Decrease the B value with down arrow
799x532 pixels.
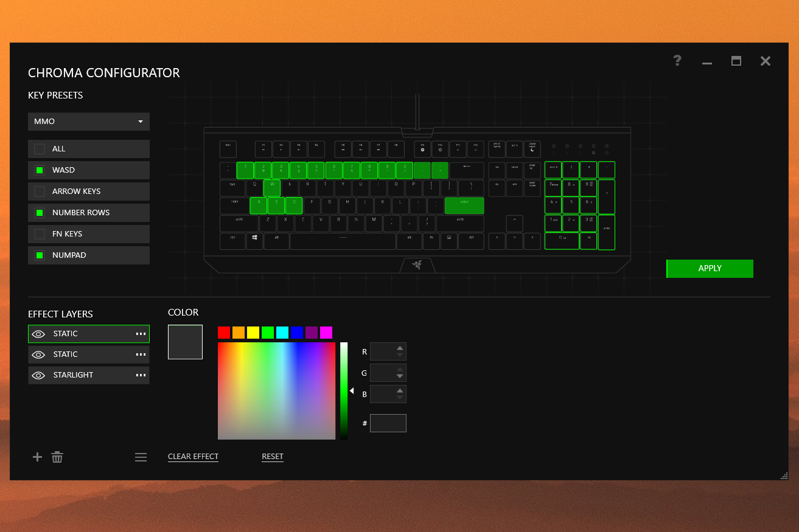[x=400, y=398]
